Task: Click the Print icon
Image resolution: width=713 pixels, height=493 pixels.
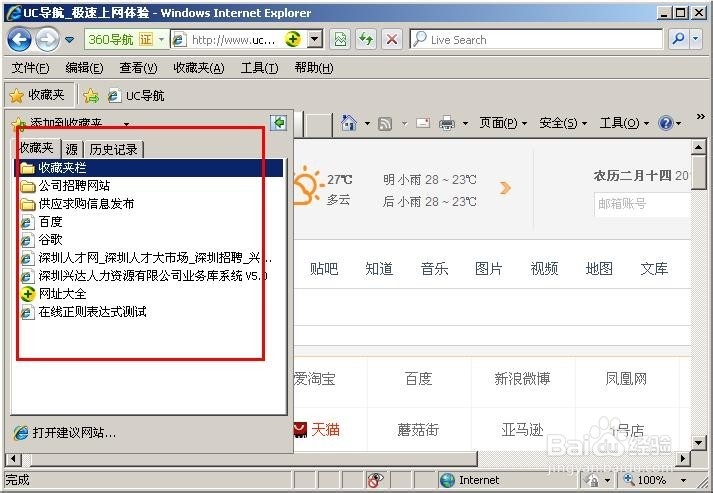Action: 447,123
